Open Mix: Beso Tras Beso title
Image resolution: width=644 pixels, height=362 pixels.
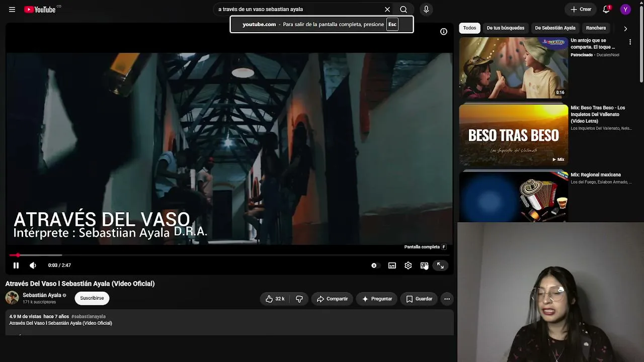[x=598, y=114]
